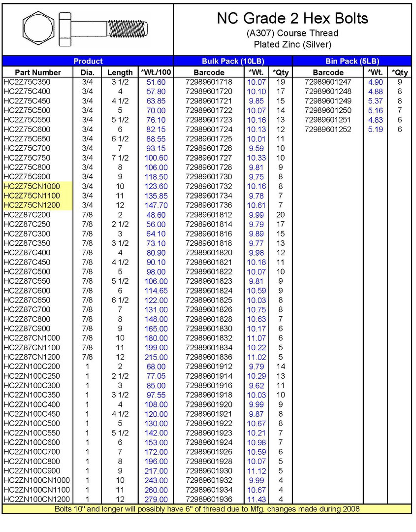The width and height of the screenshot is (416, 532).
Task: Select part number HC2ZN100CN1200
Action: [36, 499]
